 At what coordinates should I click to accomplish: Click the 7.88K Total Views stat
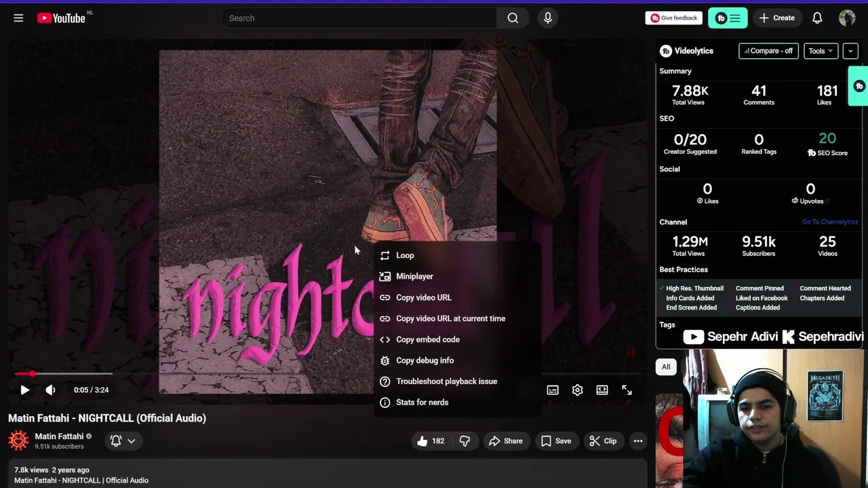pyautogui.click(x=689, y=95)
